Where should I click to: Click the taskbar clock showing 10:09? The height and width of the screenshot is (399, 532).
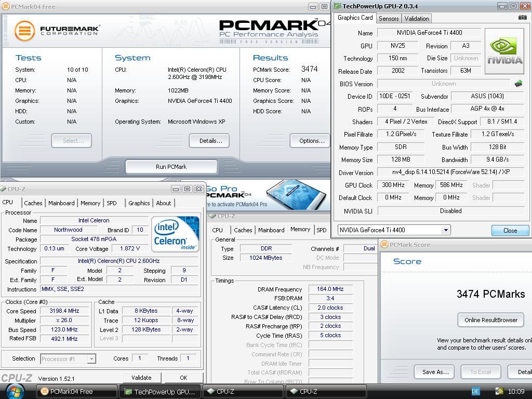point(516,391)
